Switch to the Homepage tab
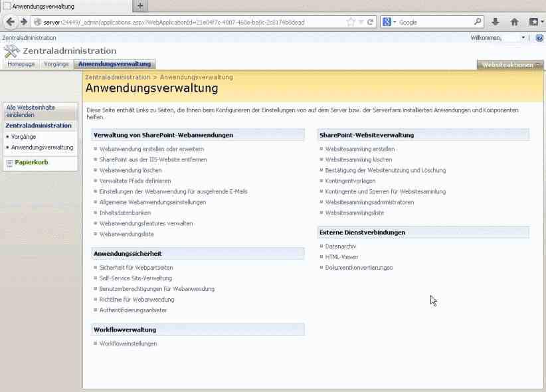Screen dimensions: 546x392 point(21,64)
